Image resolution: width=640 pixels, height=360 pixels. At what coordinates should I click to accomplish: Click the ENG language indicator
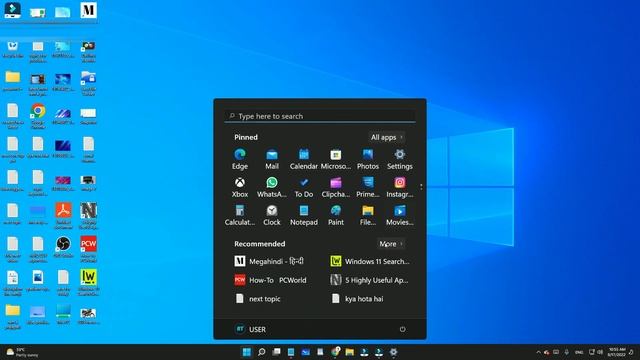579,352
